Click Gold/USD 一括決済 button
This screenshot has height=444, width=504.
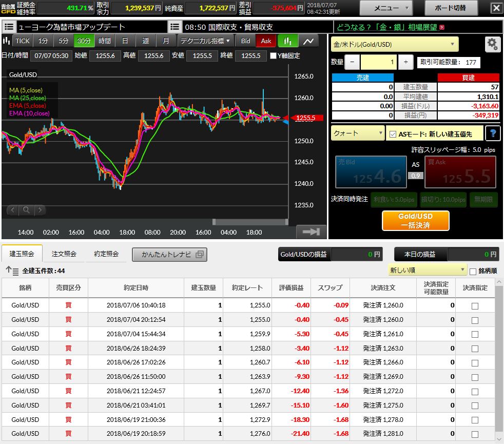point(416,221)
